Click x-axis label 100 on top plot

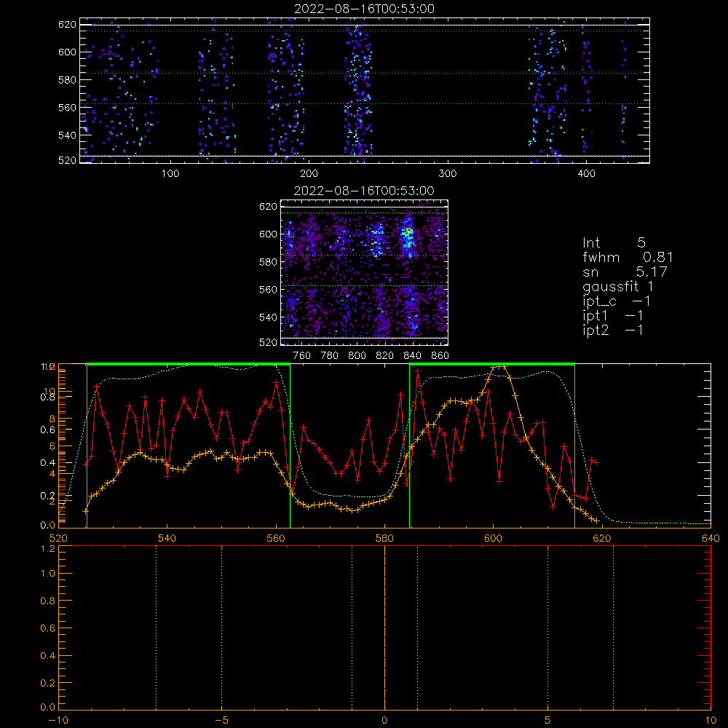[170, 174]
